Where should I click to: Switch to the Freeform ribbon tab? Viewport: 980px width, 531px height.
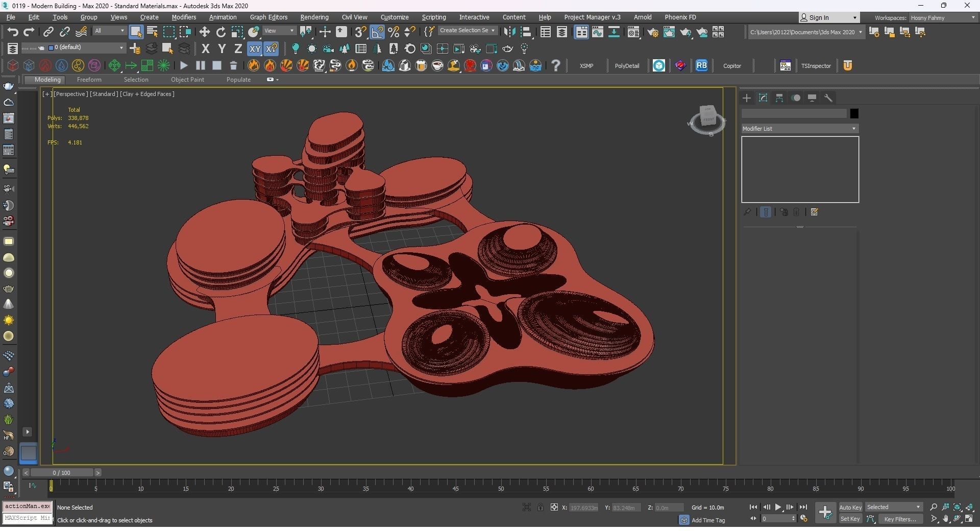pos(89,80)
